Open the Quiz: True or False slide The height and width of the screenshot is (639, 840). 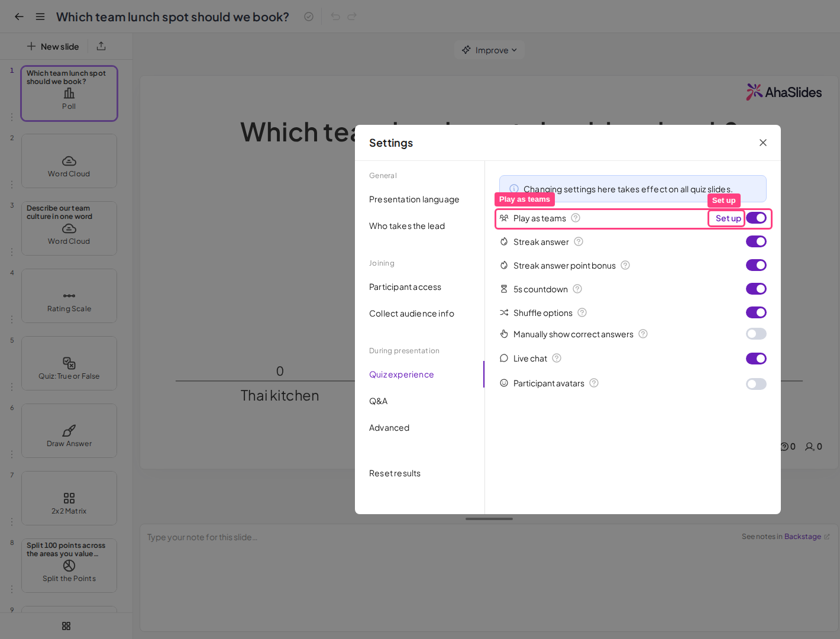coord(69,363)
